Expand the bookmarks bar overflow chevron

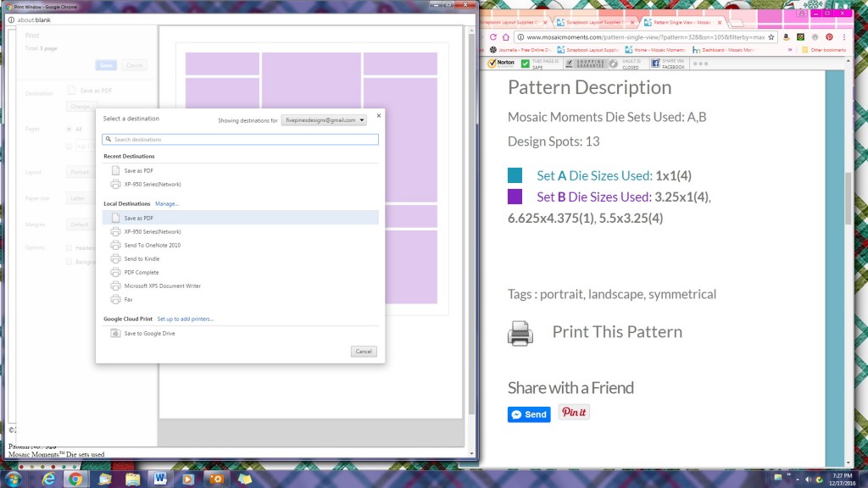[790, 50]
